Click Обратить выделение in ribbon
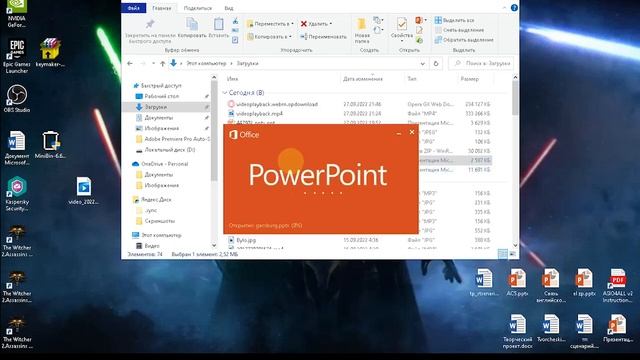Viewport: 640px width, 360px height. coord(464,40)
